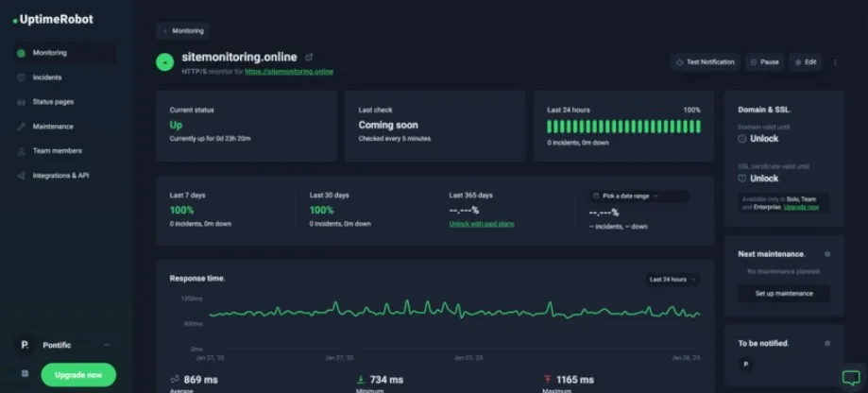Pause the monitor
The image size is (868, 393).
tap(764, 62)
